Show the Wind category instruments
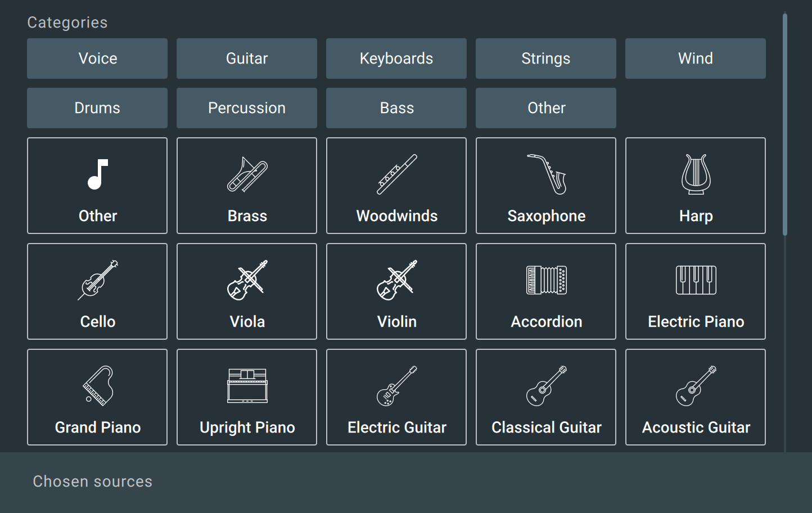812x513 pixels. (x=696, y=58)
